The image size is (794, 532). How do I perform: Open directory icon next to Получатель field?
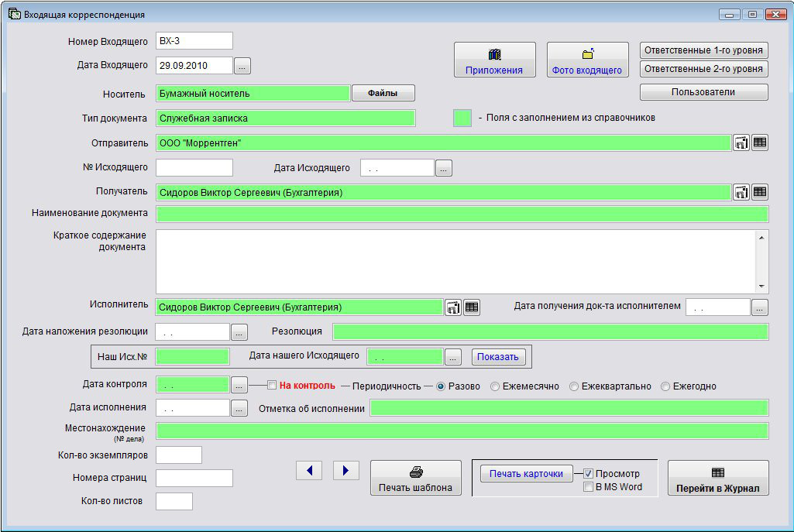741,192
